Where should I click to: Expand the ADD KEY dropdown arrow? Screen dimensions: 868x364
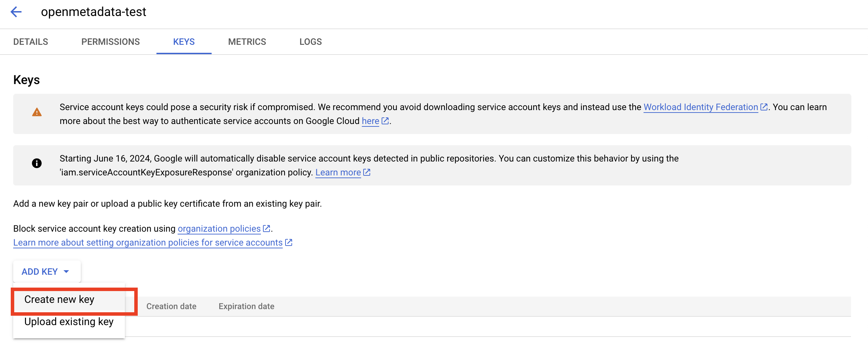click(x=66, y=272)
